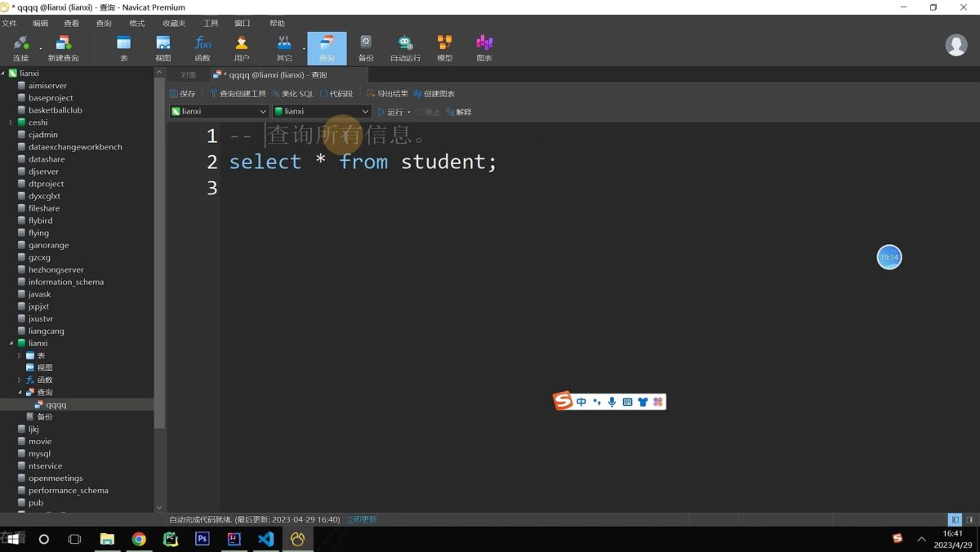Click 创建图表 (Create Chart)

click(x=434, y=94)
